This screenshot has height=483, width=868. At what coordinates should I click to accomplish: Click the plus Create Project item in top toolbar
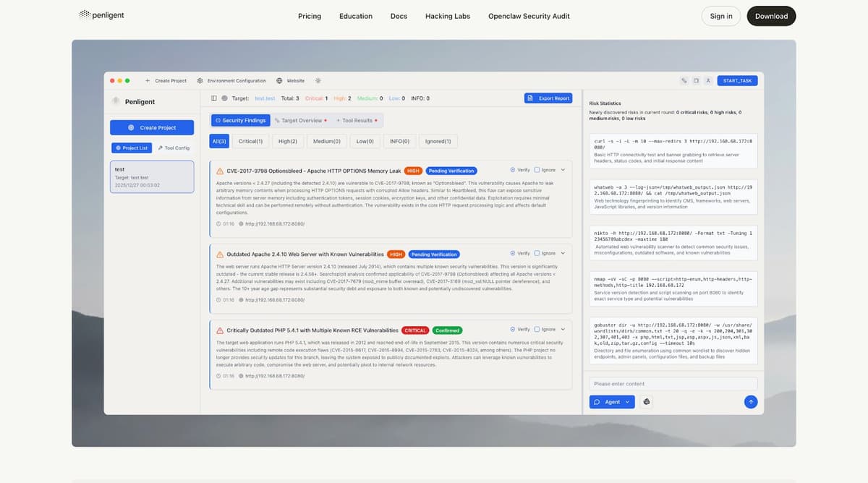(166, 81)
